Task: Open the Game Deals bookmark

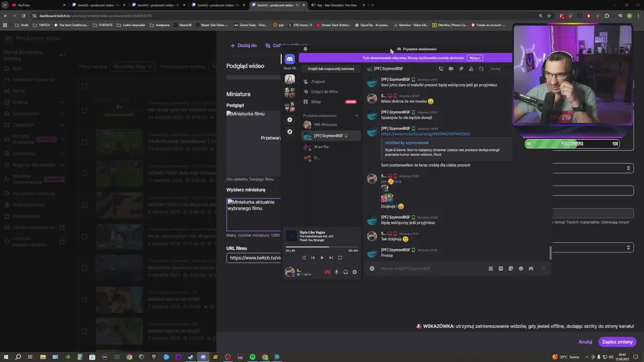Action: tap(250, 25)
